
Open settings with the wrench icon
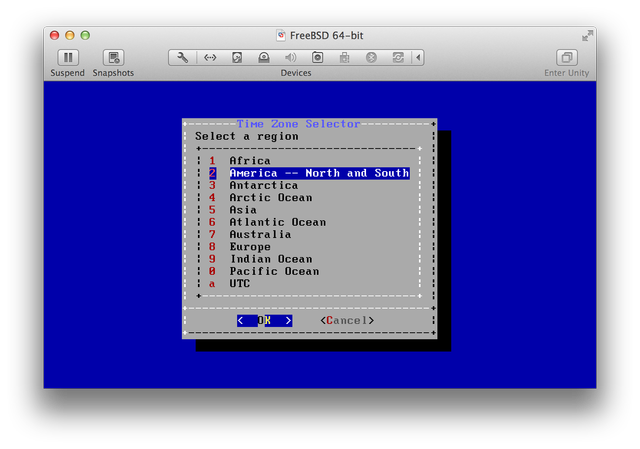click(x=182, y=58)
